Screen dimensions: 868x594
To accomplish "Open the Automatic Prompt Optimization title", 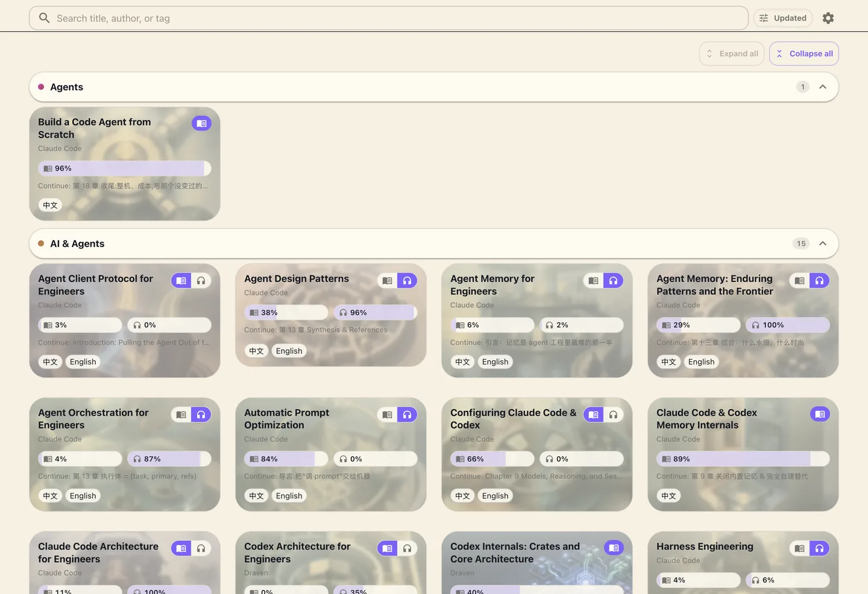I will 287,419.
